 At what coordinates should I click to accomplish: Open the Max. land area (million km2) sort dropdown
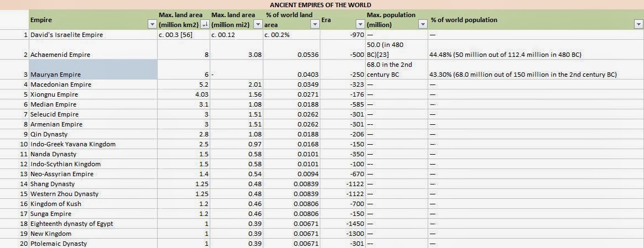coord(205,25)
